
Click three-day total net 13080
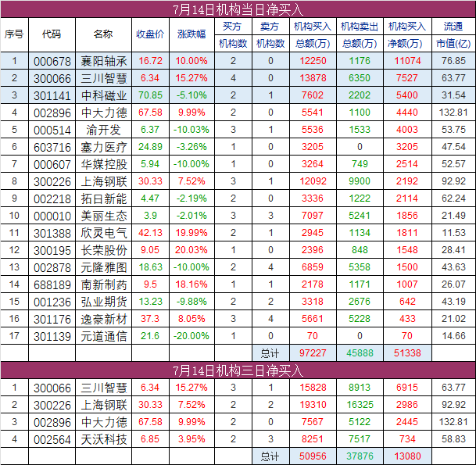407,456
